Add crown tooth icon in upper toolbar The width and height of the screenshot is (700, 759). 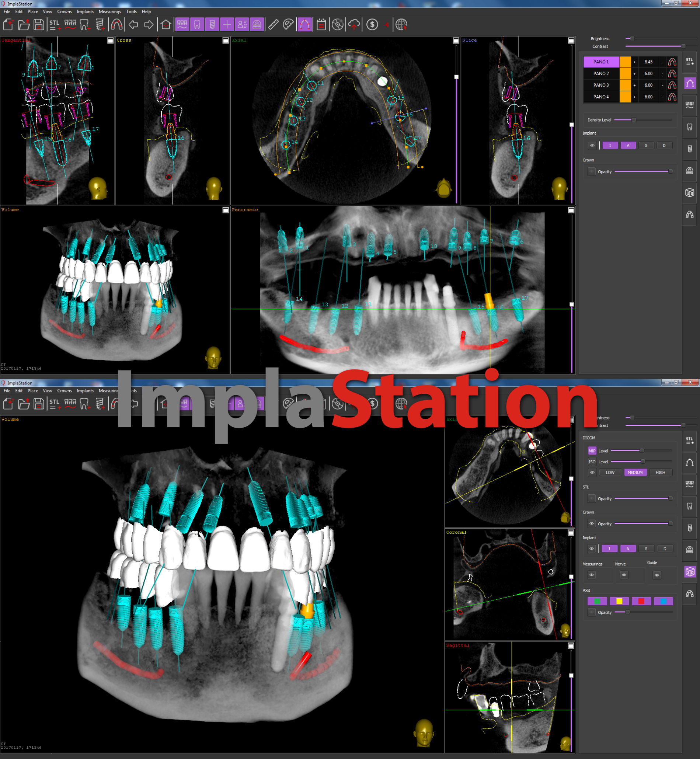coord(85,25)
